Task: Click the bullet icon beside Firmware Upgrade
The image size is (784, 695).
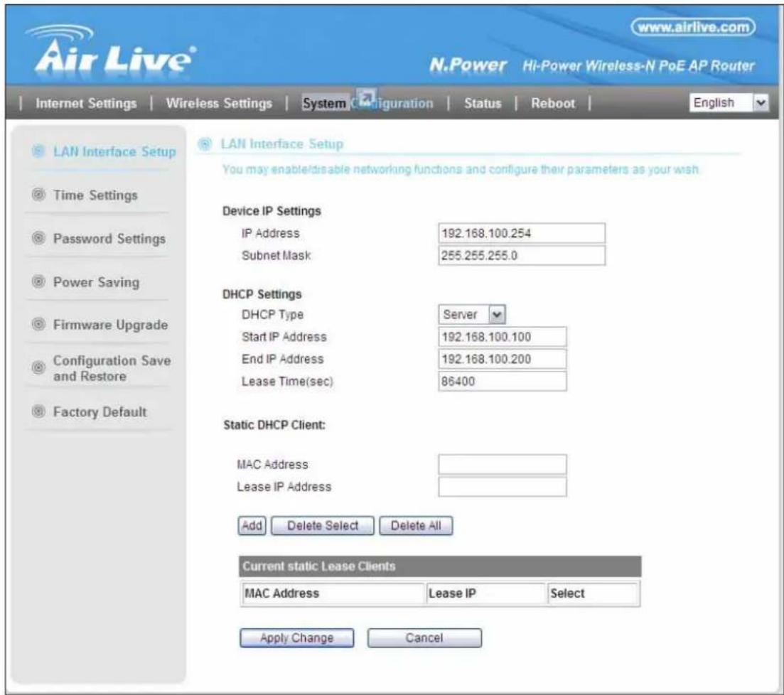Action: coord(38,324)
